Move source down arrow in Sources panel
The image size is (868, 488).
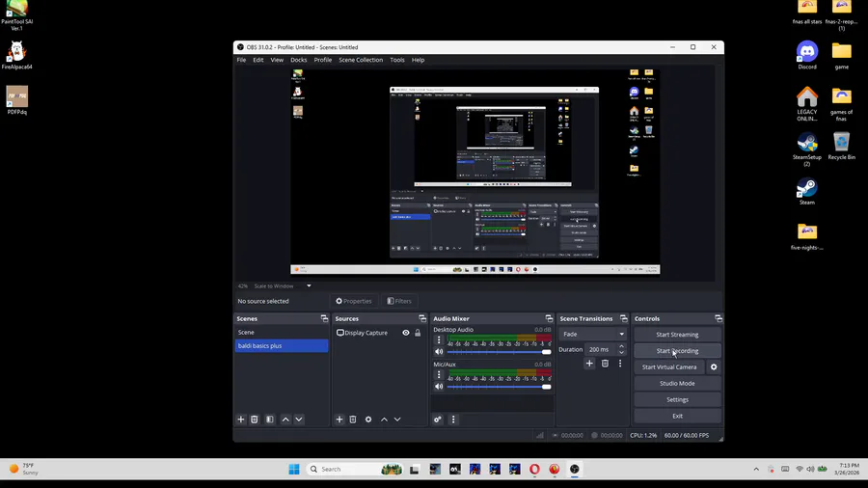(397, 420)
